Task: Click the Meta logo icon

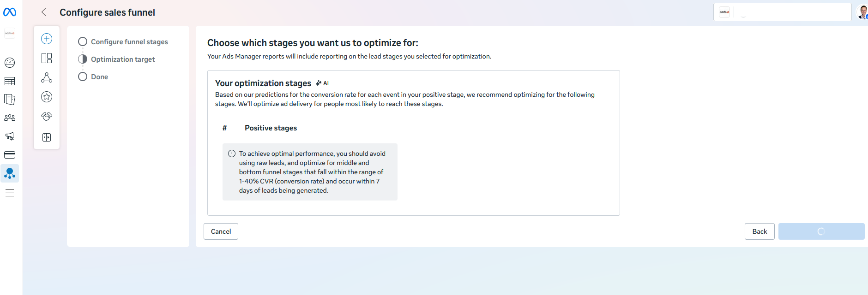Action: tap(10, 12)
